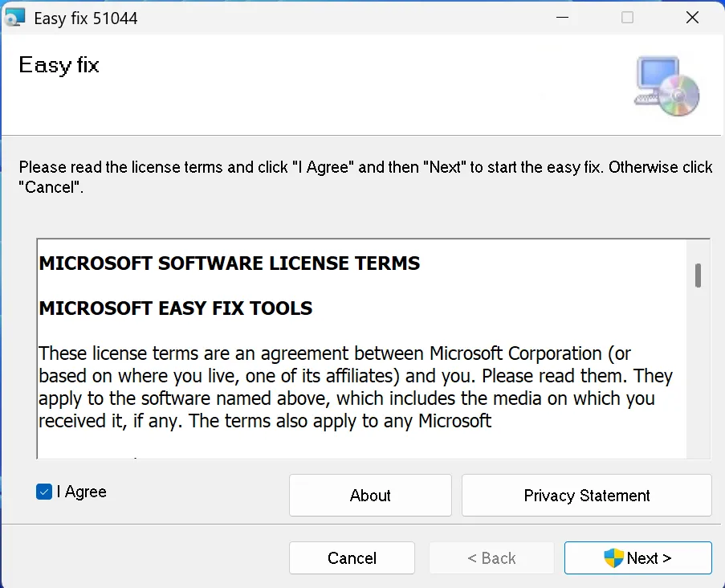
Task: Click the maximize box in the title bar
Action: (627, 18)
